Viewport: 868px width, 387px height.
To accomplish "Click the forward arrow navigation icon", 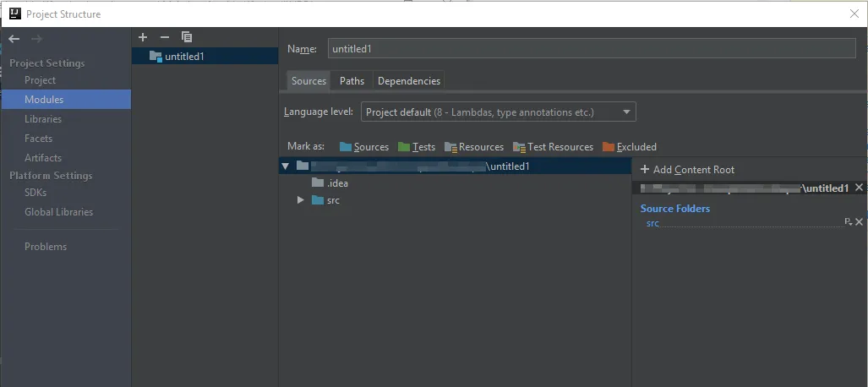I will 36,39.
